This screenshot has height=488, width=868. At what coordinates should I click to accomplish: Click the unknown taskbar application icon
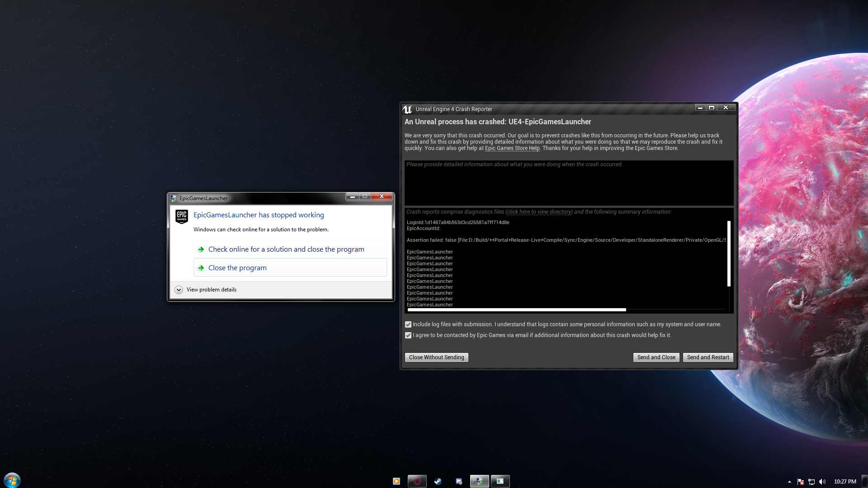[500, 481]
